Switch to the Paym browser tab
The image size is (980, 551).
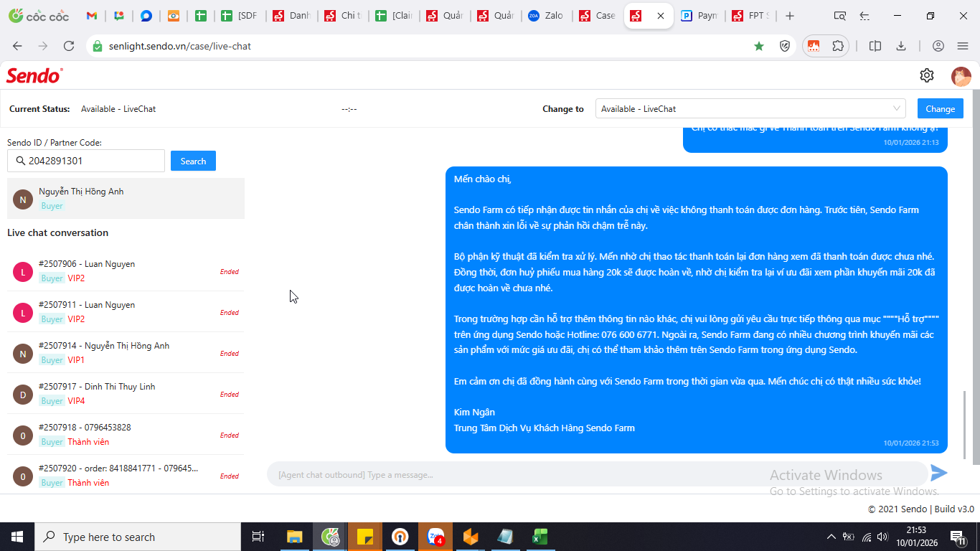699,16
